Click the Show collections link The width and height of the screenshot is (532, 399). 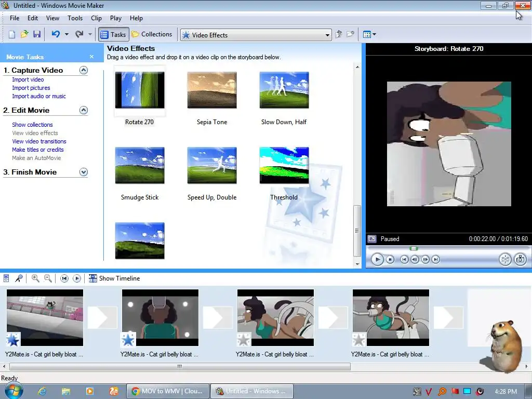(32, 125)
